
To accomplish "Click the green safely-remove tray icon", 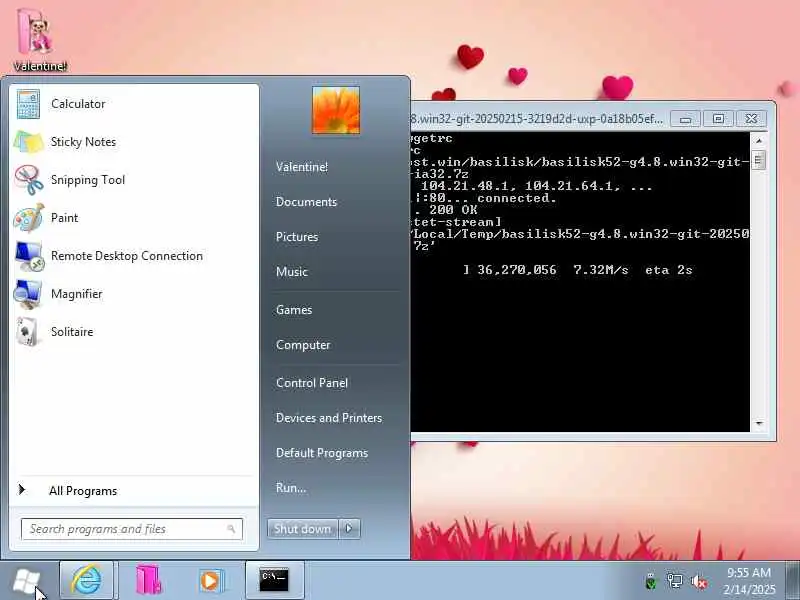I will pyautogui.click(x=651, y=581).
